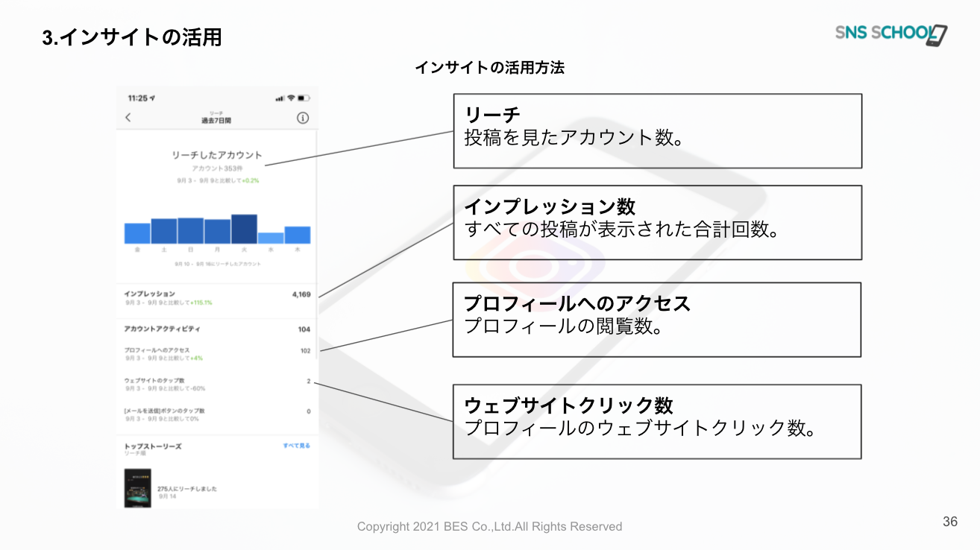Open the top story thumbnail
This screenshot has height=550, width=980.
point(138,488)
